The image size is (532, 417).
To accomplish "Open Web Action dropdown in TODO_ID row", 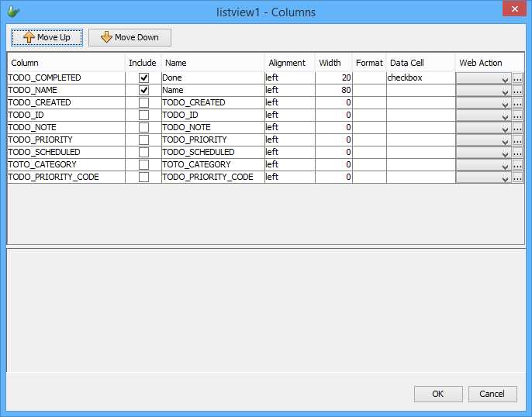I will pyautogui.click(x=483, y=115).
